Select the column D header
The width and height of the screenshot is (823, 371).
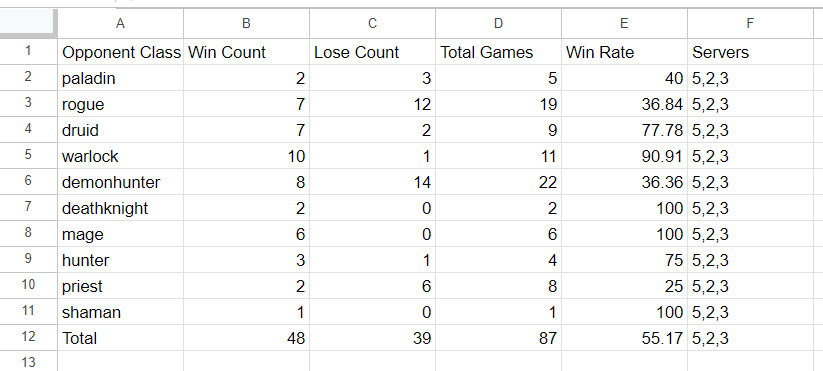[x=498, y=23]
